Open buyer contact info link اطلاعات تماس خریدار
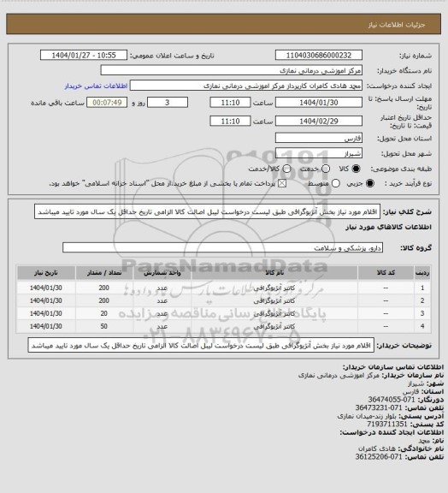Viewport: 448px width, 493px height. [x=96, y=86]
